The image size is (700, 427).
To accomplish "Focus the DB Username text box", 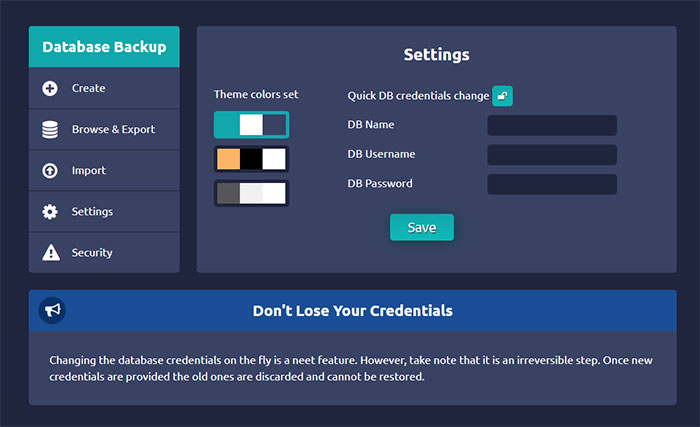I will tap(551, 155).
